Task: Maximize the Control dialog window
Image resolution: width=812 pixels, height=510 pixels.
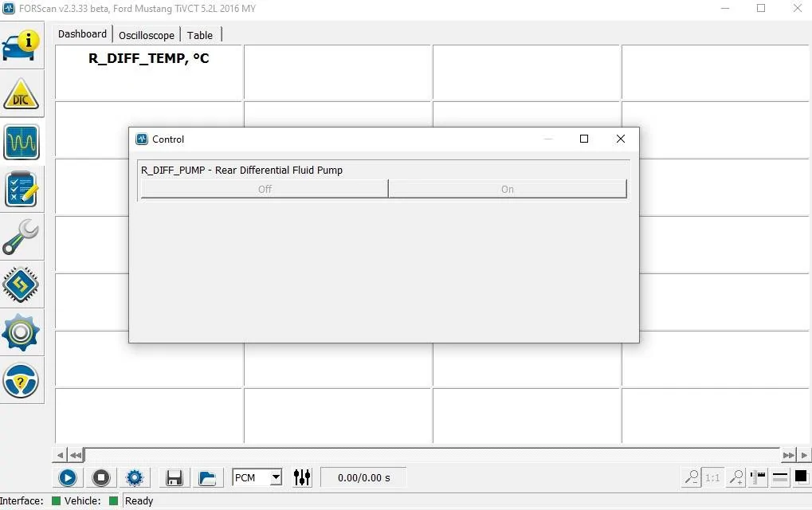Action: pos(584,139)
